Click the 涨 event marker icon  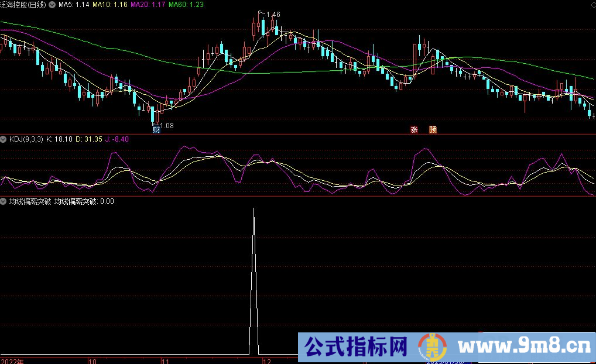pos(414,129)
